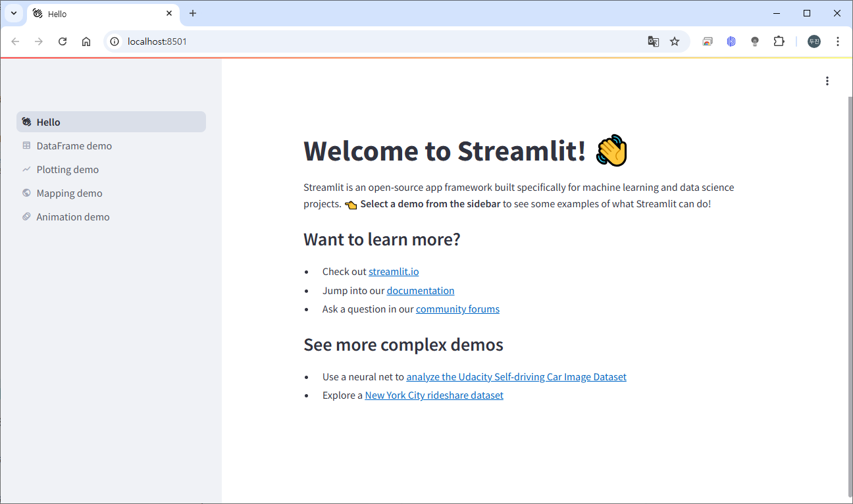Viewport: 853px width, 504px height.
Task: Click the page vertical scrollbar
Action: 850,296
